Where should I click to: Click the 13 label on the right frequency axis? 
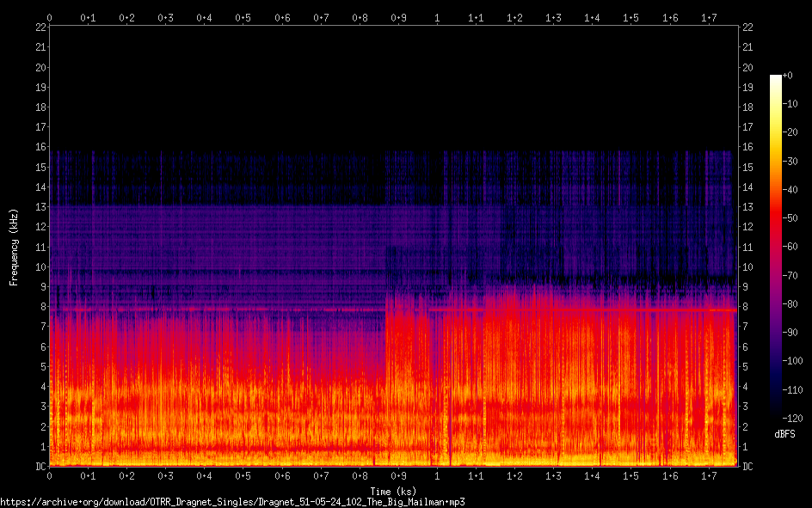(748, 207)
